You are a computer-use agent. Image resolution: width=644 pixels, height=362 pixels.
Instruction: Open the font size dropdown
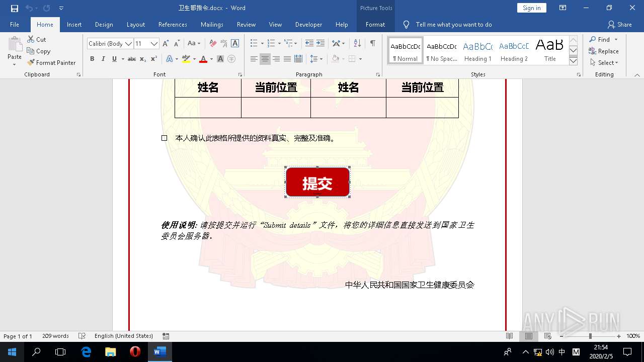pyautogui.click(x=154, y=44)
